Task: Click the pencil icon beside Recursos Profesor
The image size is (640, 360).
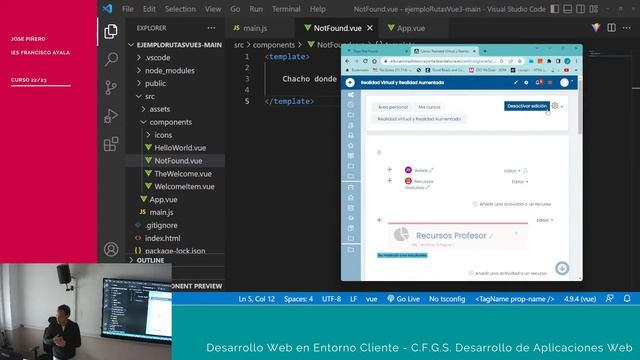Action: [x=491, y=236]
